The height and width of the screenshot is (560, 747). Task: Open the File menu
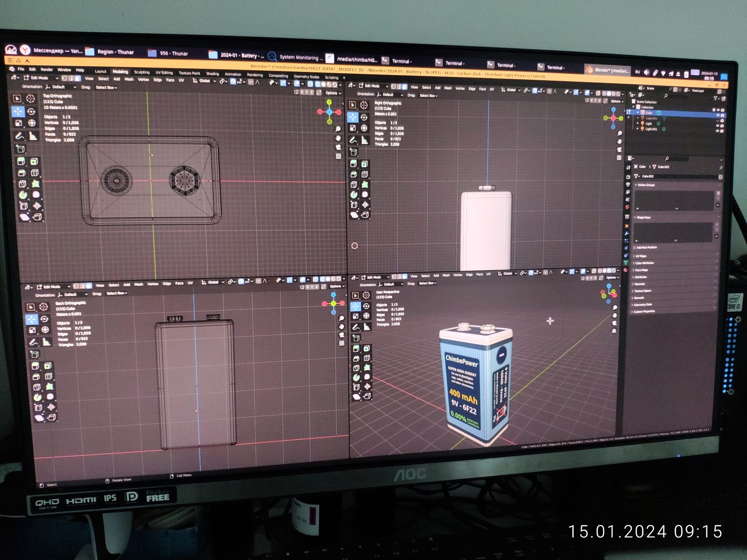pos(21,69)
